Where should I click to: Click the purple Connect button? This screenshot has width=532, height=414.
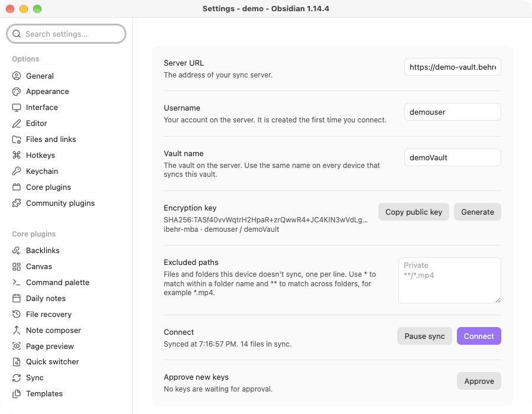(x=479, y=337)
